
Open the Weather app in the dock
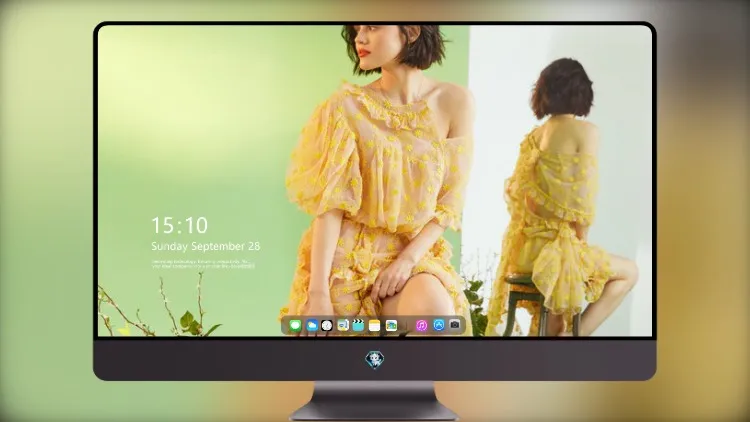coord(312,326)
